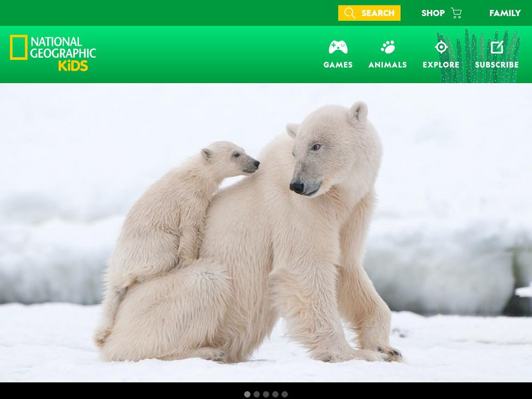Go to the SUBSCRIBE menu label
The image size is (532, 399).
[497, 65]
